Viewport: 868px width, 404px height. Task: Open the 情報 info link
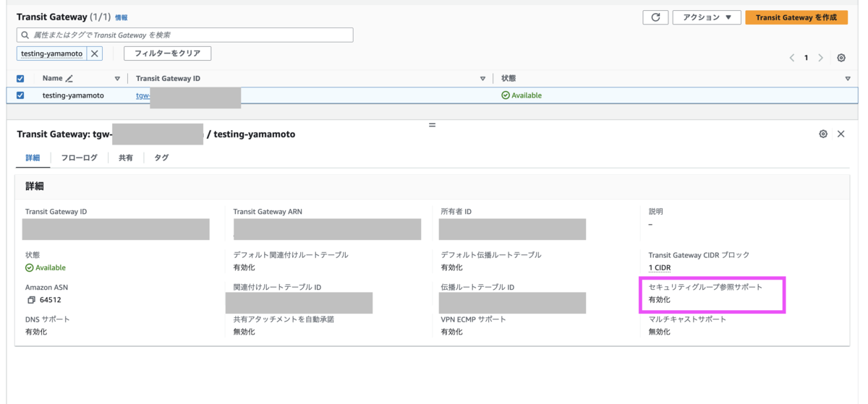point(121,17)
